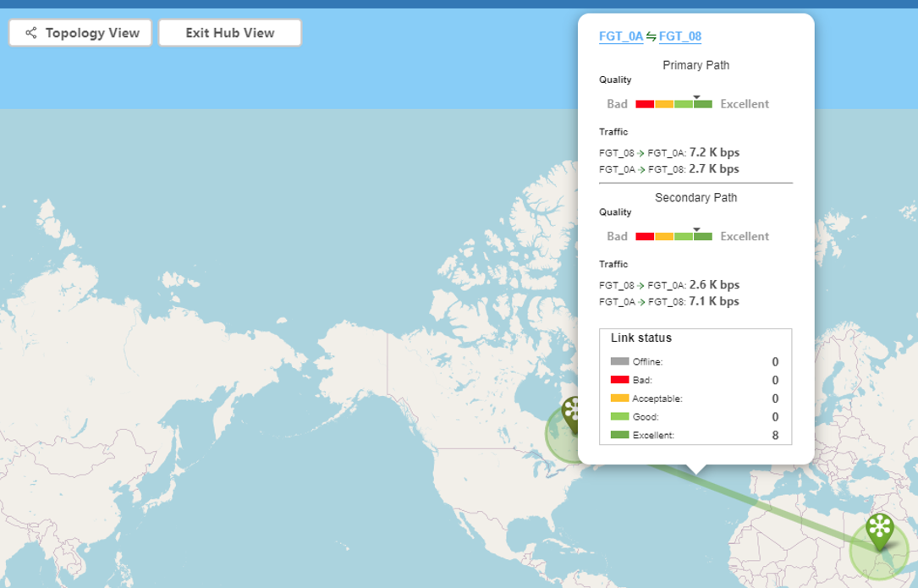The height and width of the screenshot is (588, 918).
Task: Click the Primary Path quality marker triangle
Action: click(696, 96)
